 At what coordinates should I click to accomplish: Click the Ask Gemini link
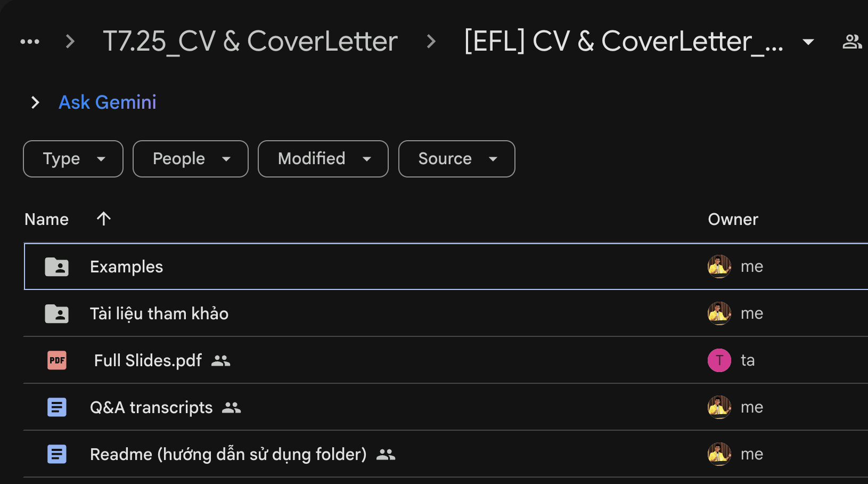(108, 102)
